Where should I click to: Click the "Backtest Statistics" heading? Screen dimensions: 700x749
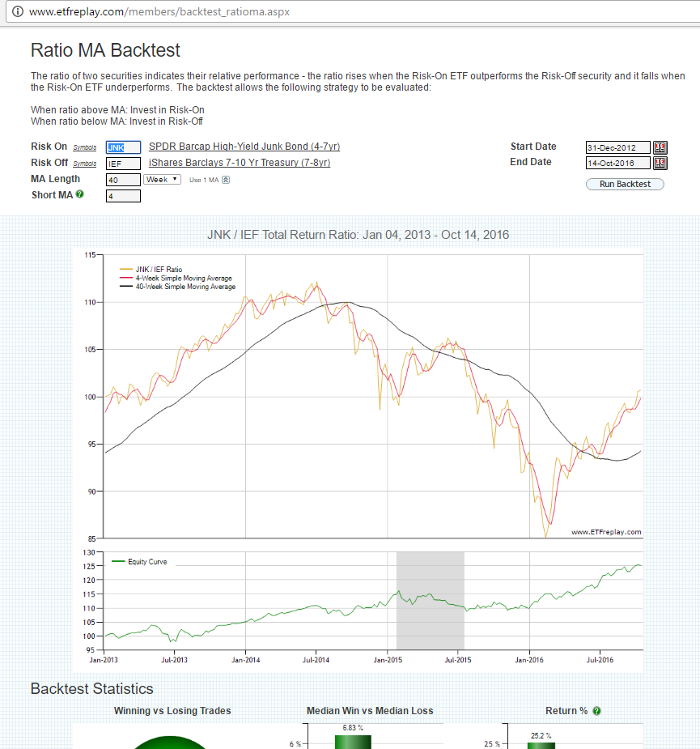92,689
